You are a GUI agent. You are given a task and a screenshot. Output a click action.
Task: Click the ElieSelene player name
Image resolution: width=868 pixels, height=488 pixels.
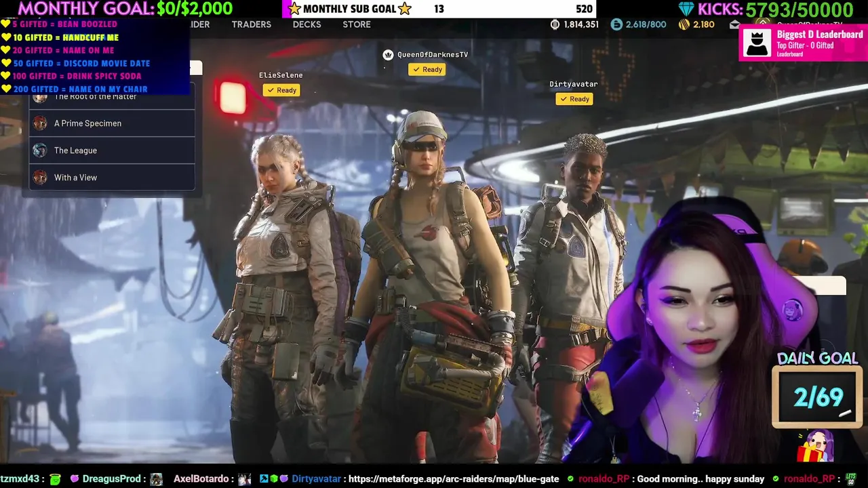click(x=281, y=75)
